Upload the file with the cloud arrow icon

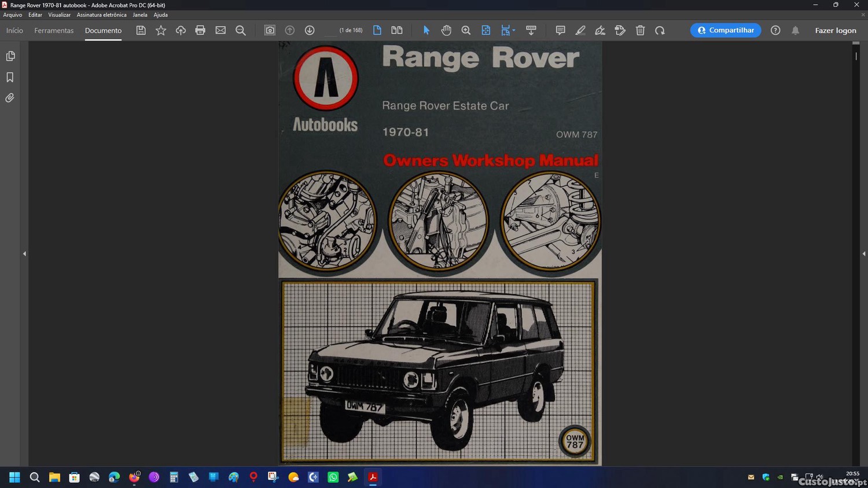coord(181,30)
